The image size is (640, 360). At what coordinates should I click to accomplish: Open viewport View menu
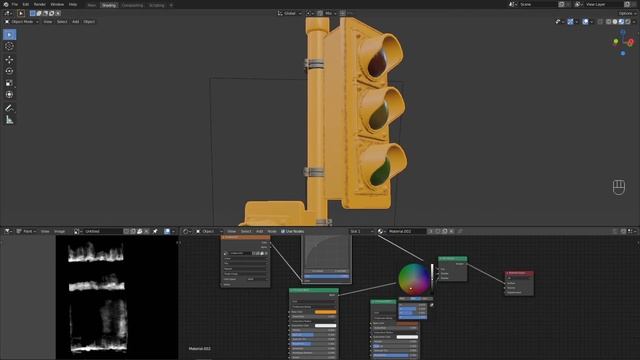pyautogui.click(x=48, y=22)
